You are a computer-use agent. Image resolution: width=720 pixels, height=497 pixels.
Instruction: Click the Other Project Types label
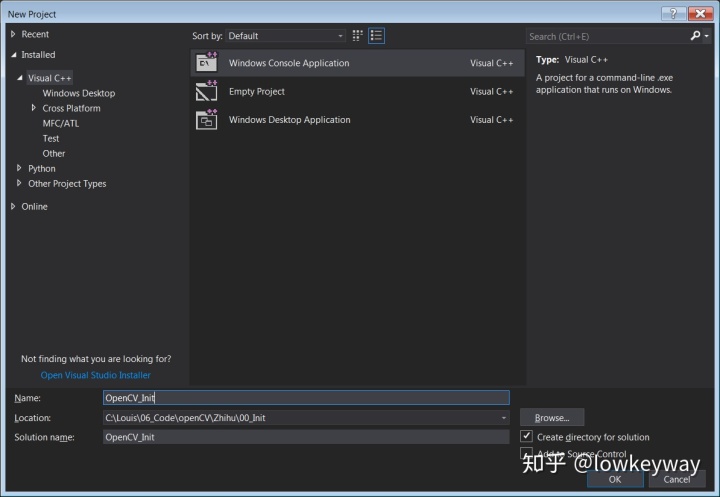(67, 184)
